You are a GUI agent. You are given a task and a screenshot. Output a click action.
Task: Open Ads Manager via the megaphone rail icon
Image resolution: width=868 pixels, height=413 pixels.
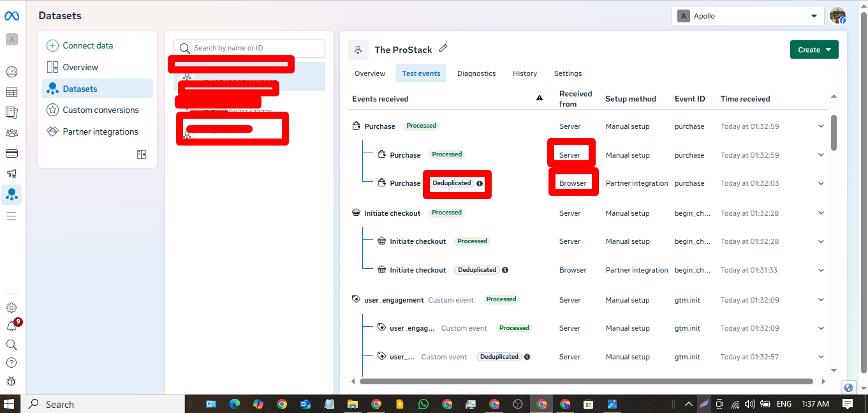pos(11,173)
